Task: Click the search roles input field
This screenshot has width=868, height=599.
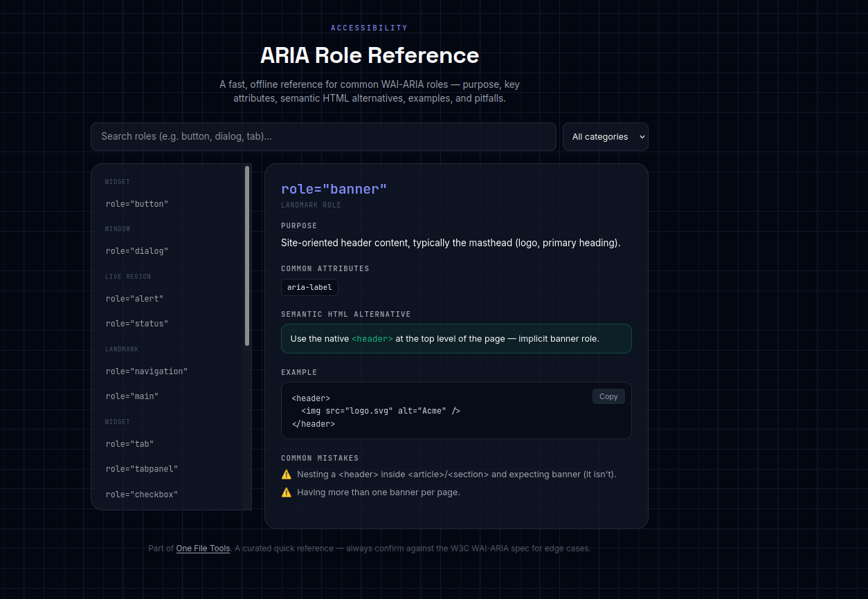Action: click(323, 136)
